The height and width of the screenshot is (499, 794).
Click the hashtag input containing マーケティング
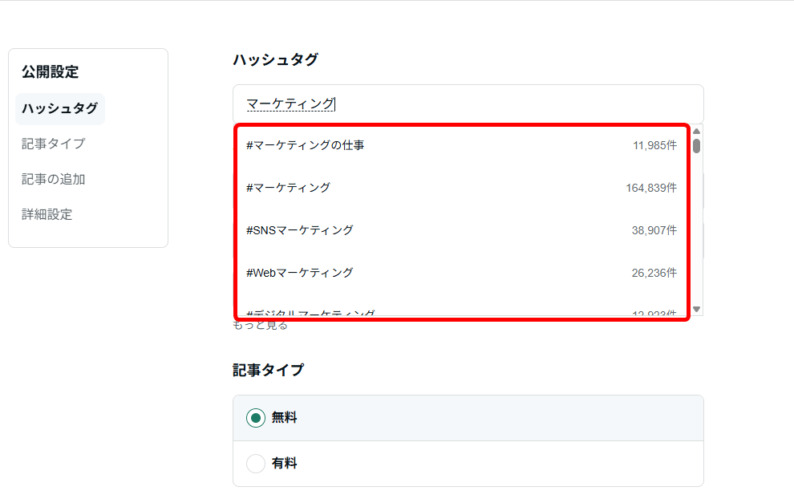pos(468,103)
